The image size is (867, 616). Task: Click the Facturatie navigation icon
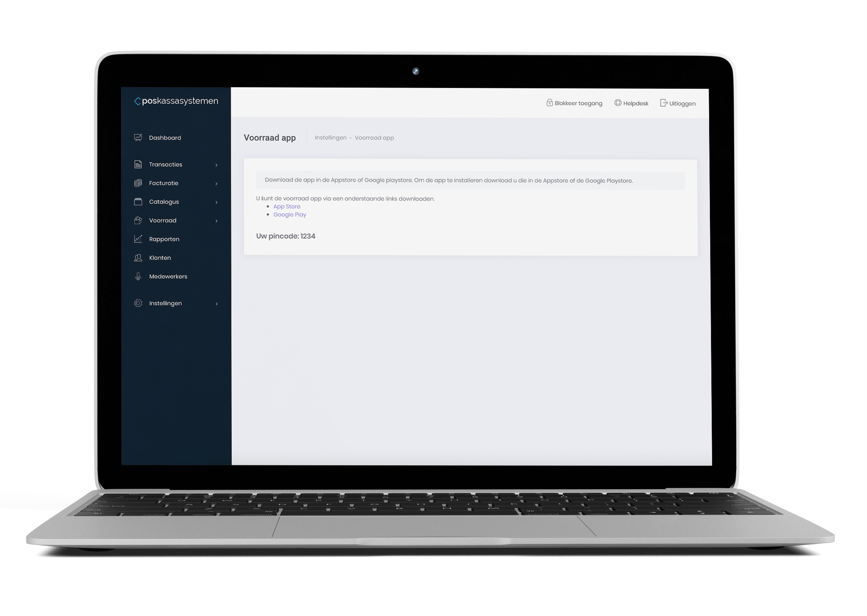[x=138, y=183]
